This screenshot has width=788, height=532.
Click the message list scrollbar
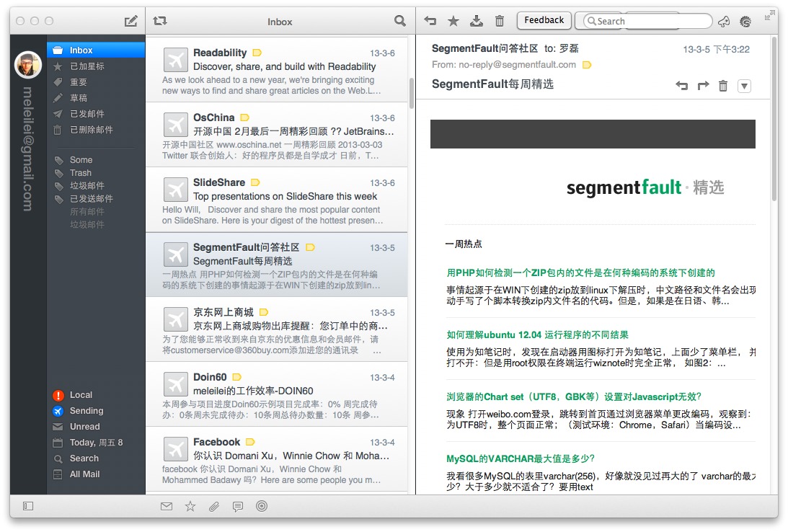(411, 94)
